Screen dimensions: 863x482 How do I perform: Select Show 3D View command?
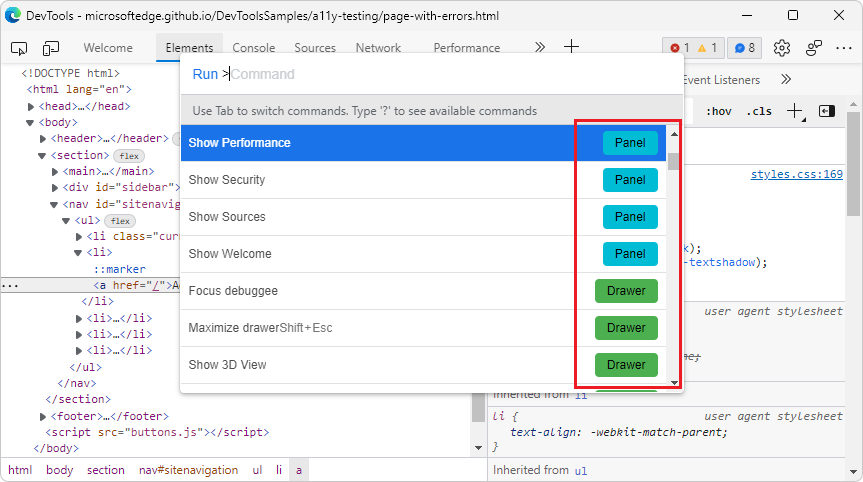[x=423, y=364]
